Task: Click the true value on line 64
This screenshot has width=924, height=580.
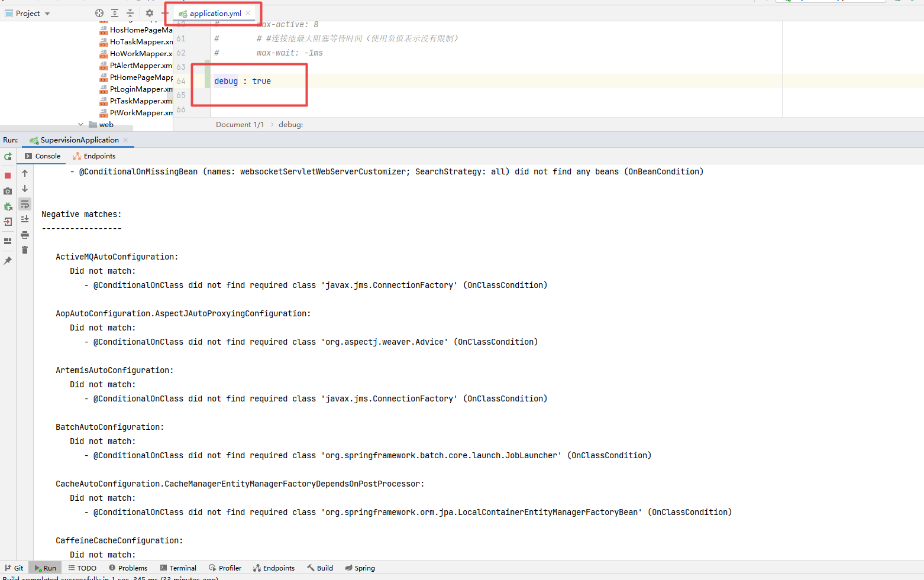Action: tap(261, 81)
